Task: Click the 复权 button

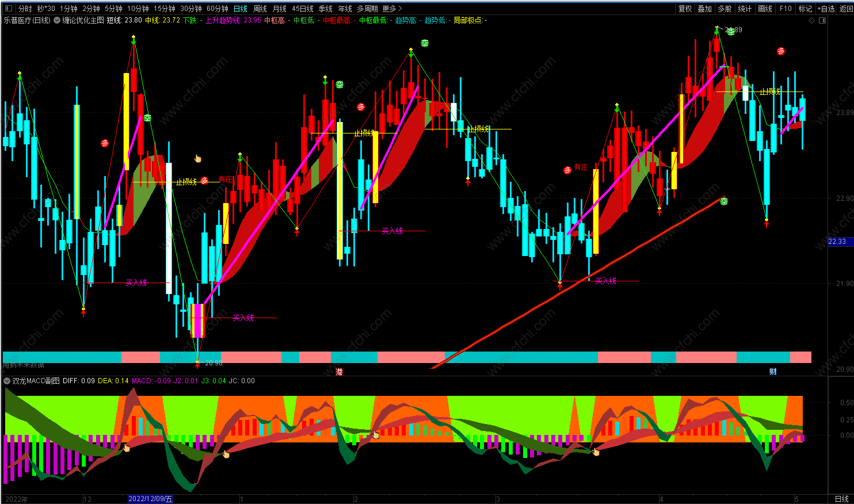Action: point(685,9)
